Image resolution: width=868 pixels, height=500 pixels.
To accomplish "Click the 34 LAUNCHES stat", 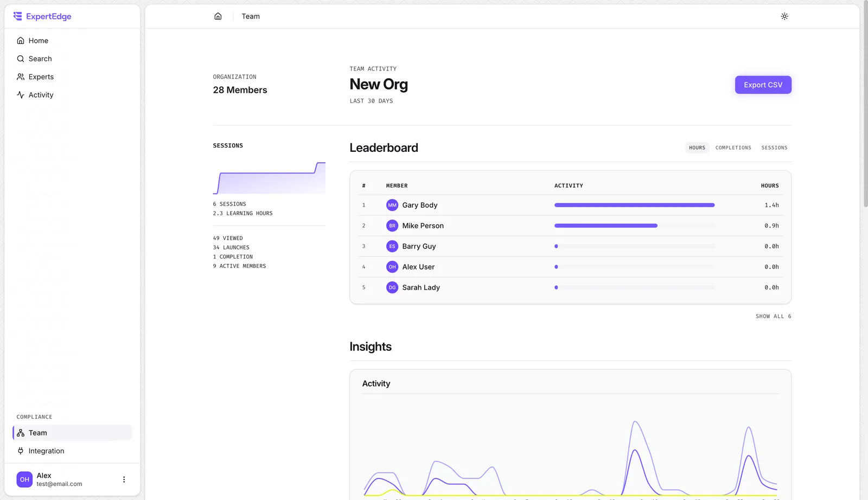I will 231,247.
